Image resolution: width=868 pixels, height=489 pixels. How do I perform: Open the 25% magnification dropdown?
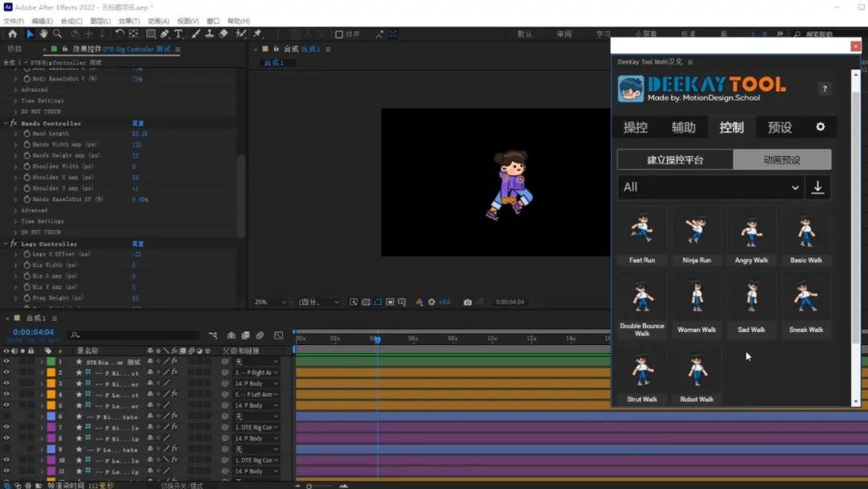(x=270, y=302)
